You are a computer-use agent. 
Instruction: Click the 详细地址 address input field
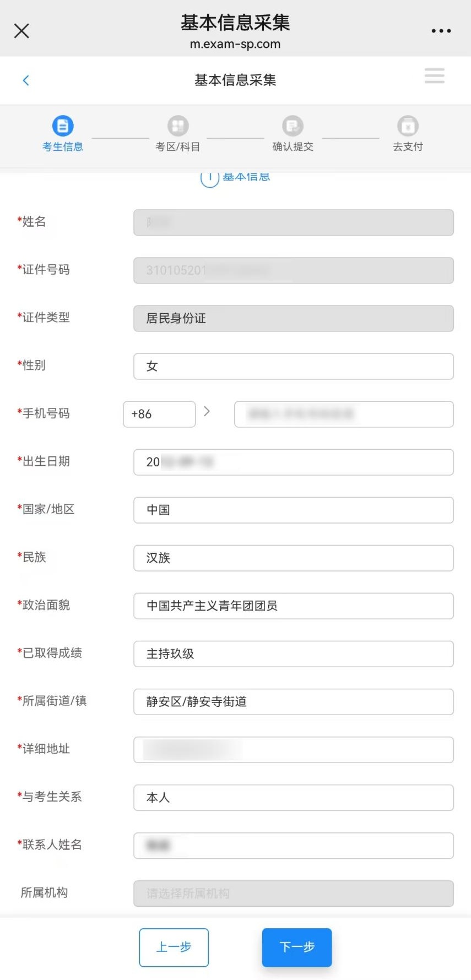point(293,749)
